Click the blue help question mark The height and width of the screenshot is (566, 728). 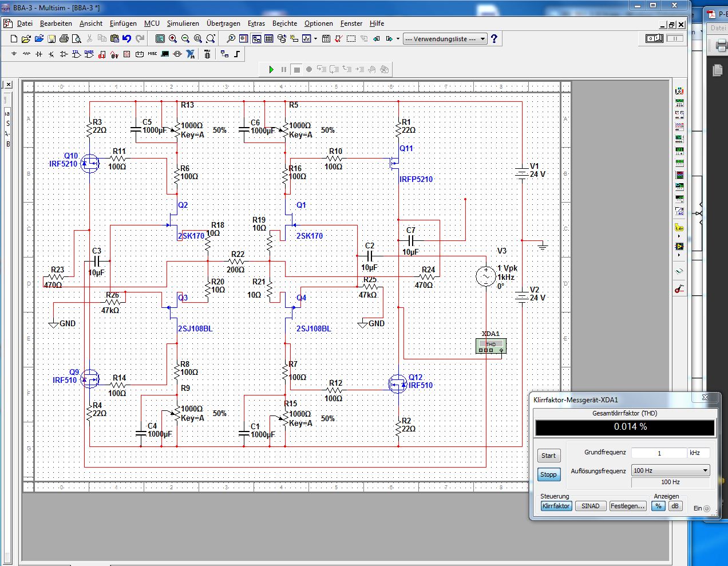point(494,39)
